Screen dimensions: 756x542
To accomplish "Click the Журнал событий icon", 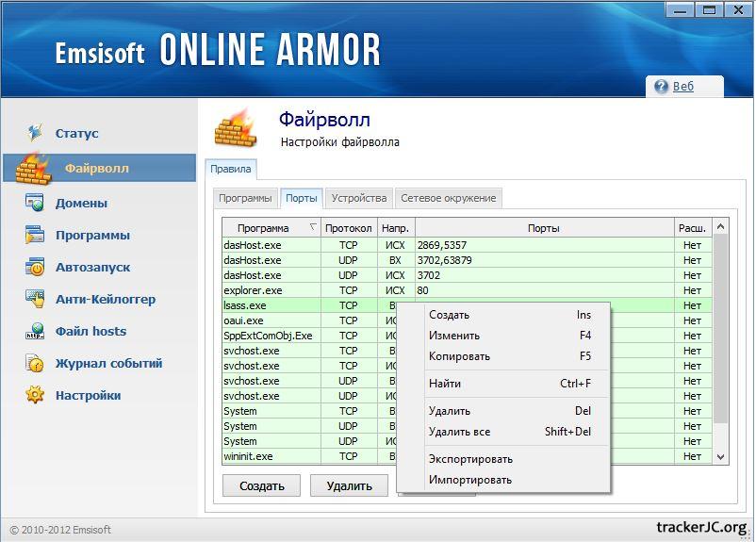I will pos(35,363).
